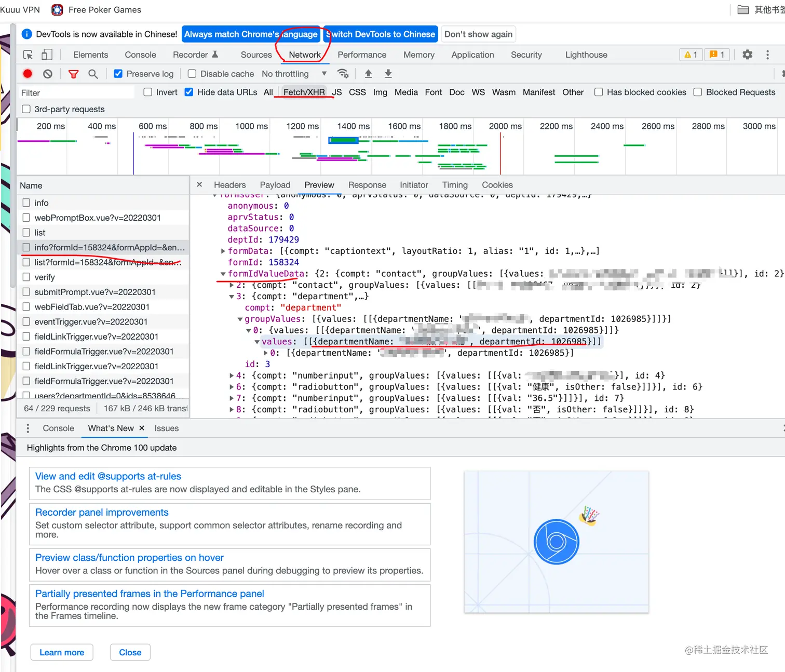Image resolution: width=785 pixels, height=672 pixels.
Task: Close the What's New drawer tab
Action: [x=142, y=428]
